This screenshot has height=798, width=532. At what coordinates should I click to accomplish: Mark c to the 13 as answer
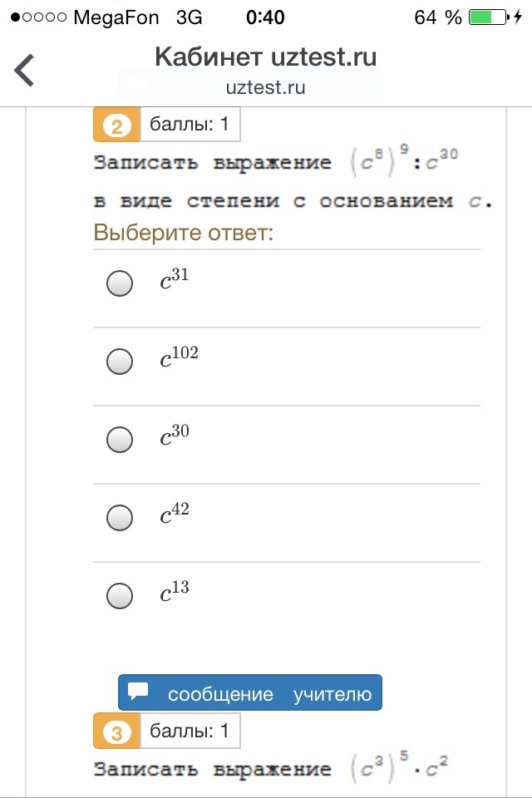pos(121,596)
